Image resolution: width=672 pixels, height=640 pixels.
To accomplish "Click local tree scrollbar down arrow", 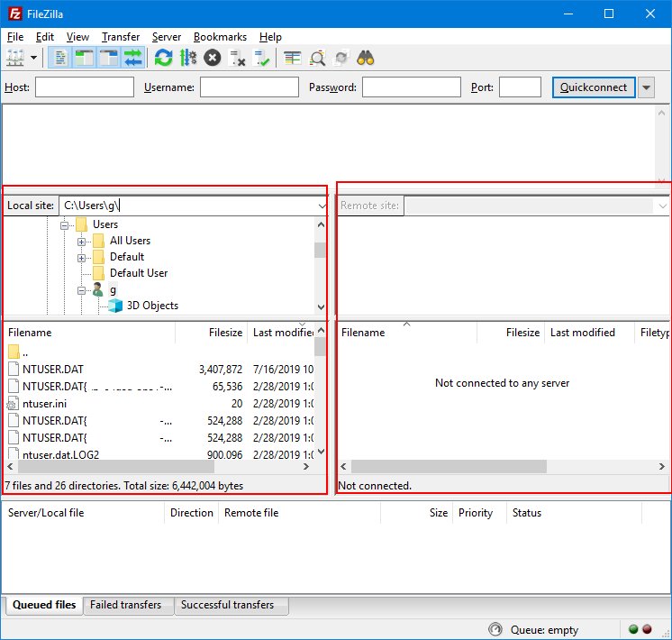I will 321,307.
